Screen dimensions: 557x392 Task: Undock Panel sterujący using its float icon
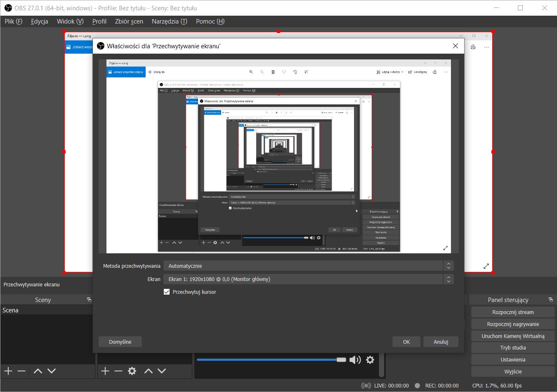(550, 300)
